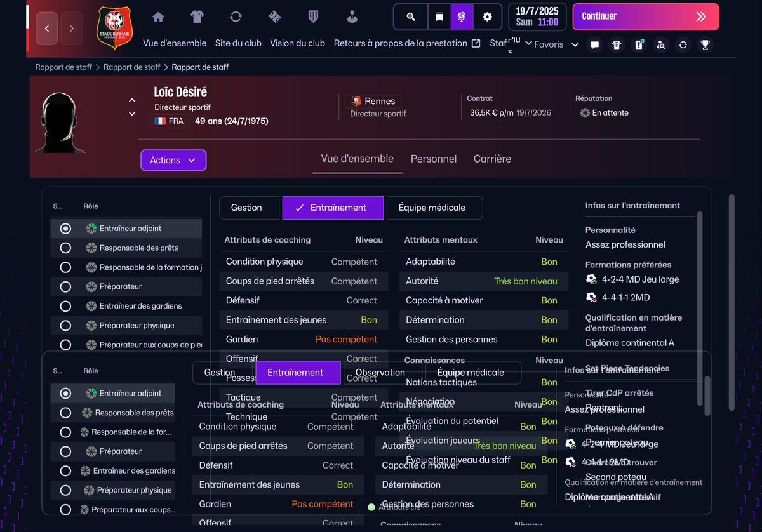Screen dimensions: 762x532
Task: Click the person-search scouting shortcut icon
Action: click(x=661, y=45)
